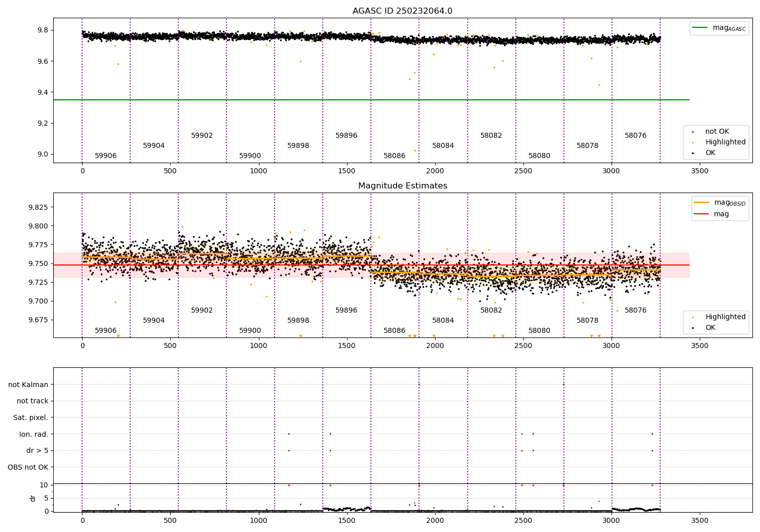Click the 'Ion. rad.' axis label
The image size is (760, 532).
[34, 434]
